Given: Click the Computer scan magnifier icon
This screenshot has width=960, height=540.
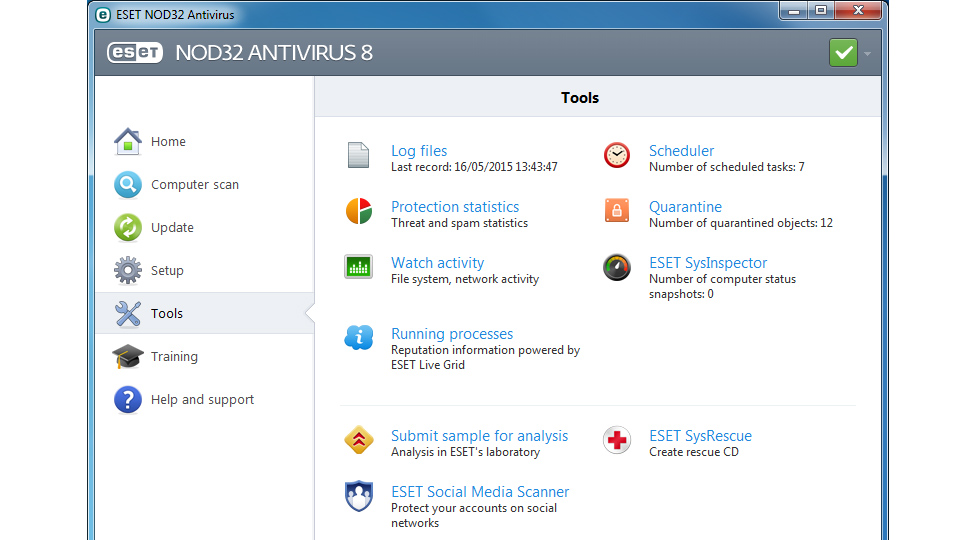Looking at the screenshot, I should pos(127,184).
